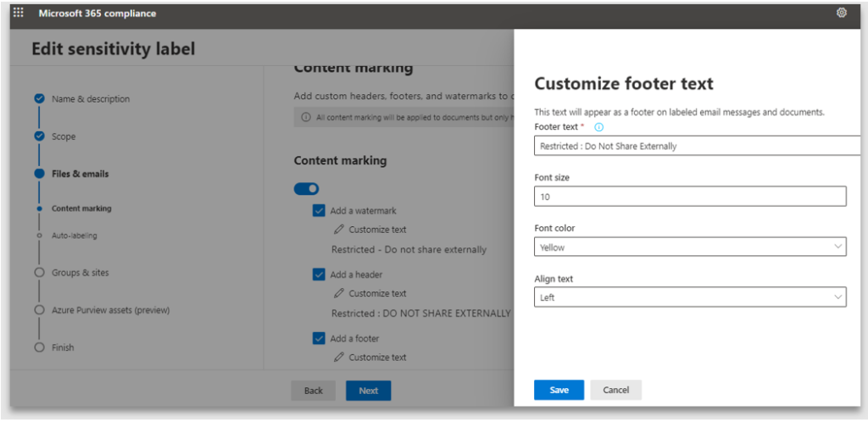The width and height of the screenshot is (868, 422).
Task: Go to the Groups & sites step
Action: coord(80,273)
